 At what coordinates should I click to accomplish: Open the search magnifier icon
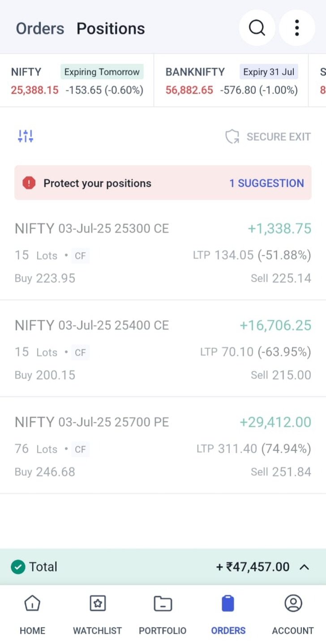257,28
